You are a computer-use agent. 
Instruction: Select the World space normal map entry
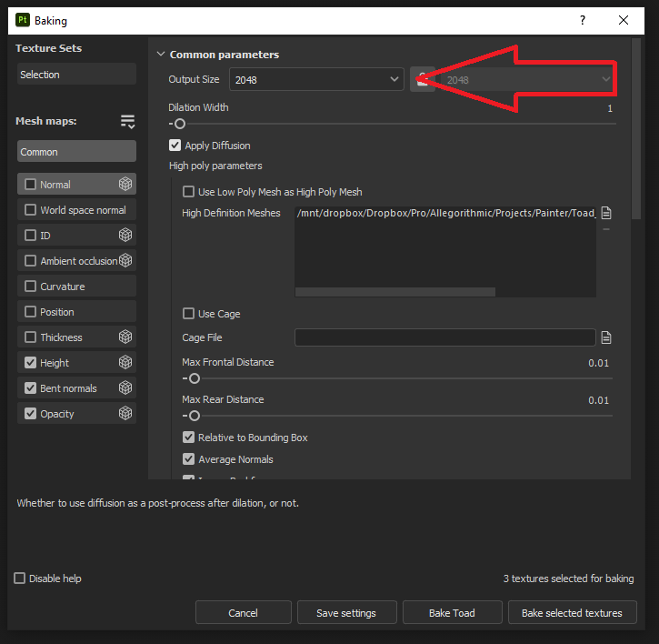82,210
